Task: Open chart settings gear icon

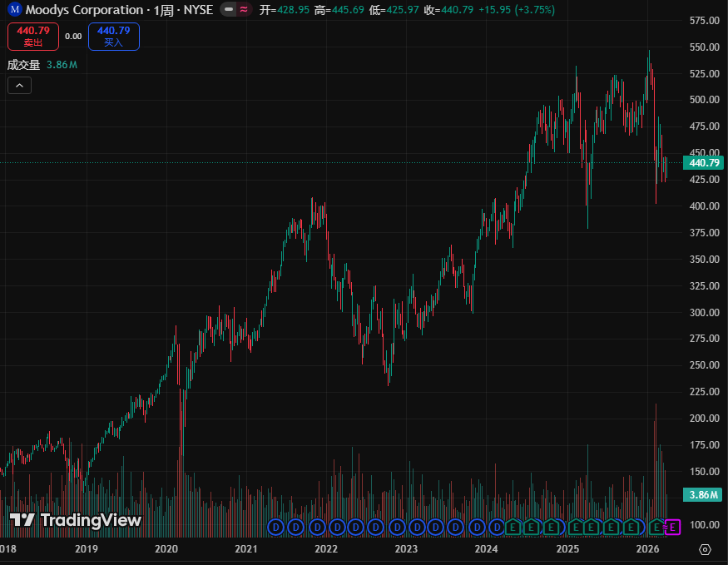Action: [705, 549]
